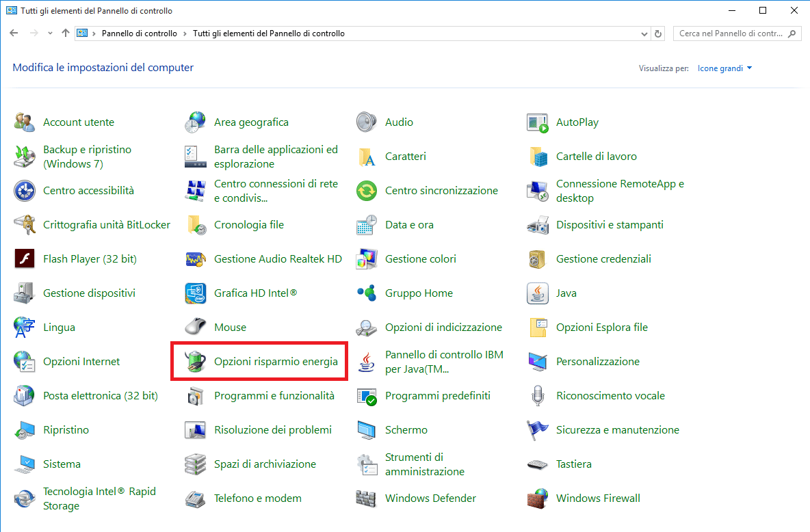The width and height of the screenshot is (810, 532).
Task: Click the Area geografica globe icon
Action: tap(195, 122)
